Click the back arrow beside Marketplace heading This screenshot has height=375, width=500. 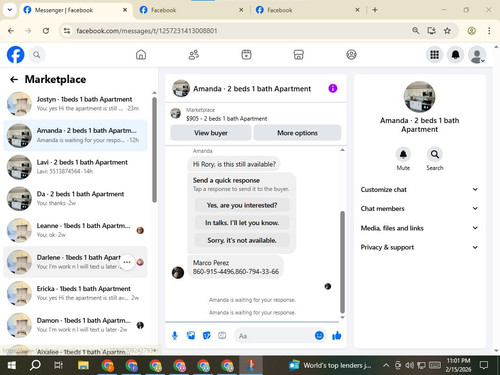click(x=14, y=79)
